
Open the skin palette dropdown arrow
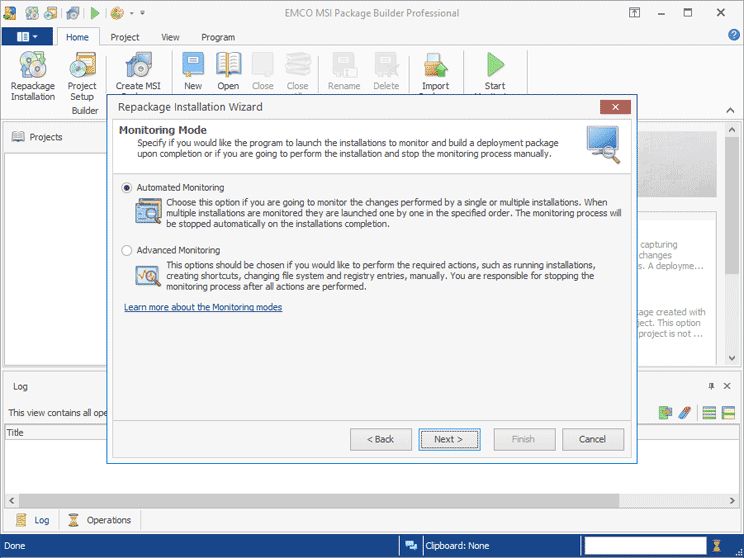(131, 13)
